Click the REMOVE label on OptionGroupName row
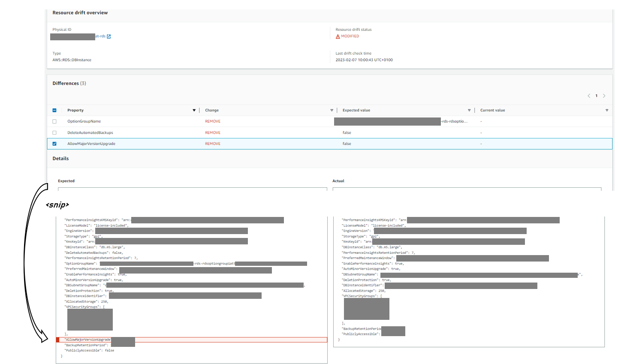This screenshot has width=618, height=364. (x=212, y=121)
